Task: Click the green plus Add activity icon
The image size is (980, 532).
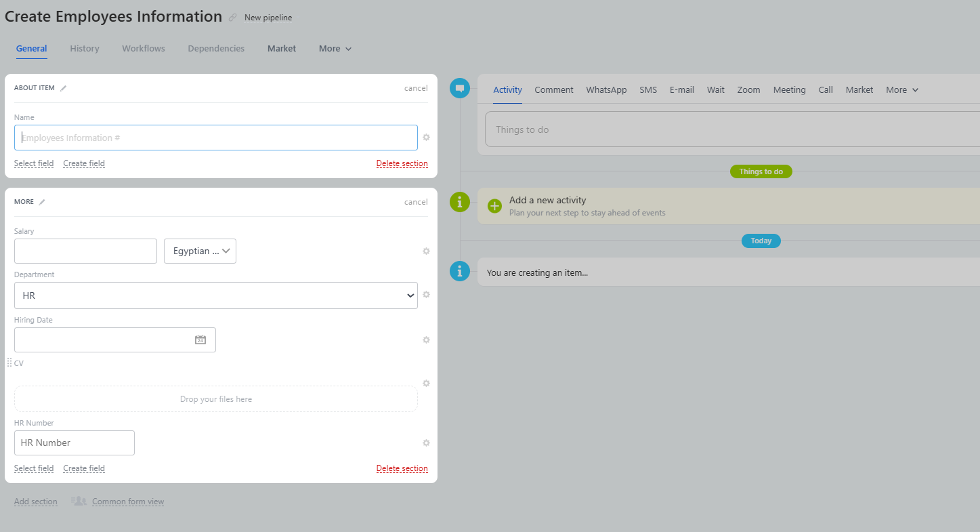Action: (x=494, y=206)
